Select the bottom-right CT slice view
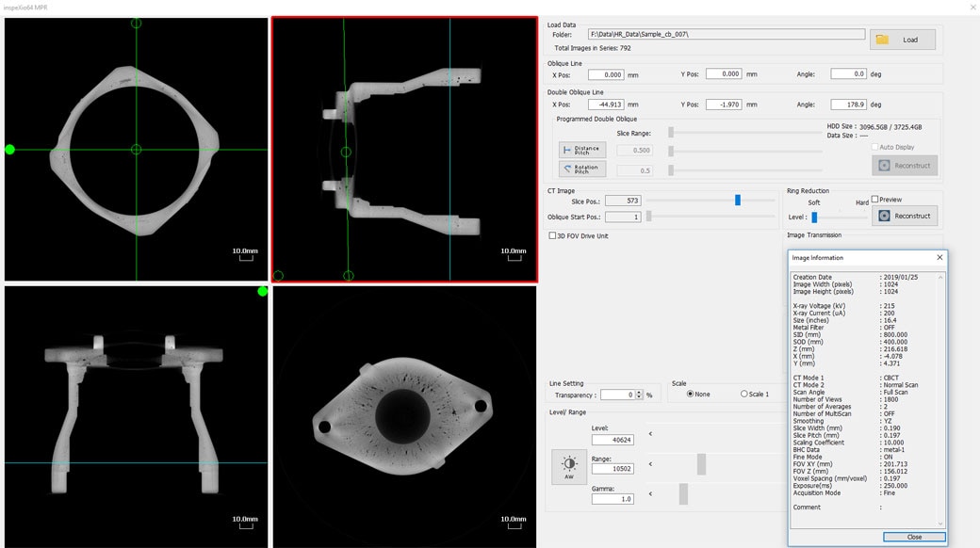Image resolution: width=980 pixels, height=548 pixels. [x=404, y=416]
